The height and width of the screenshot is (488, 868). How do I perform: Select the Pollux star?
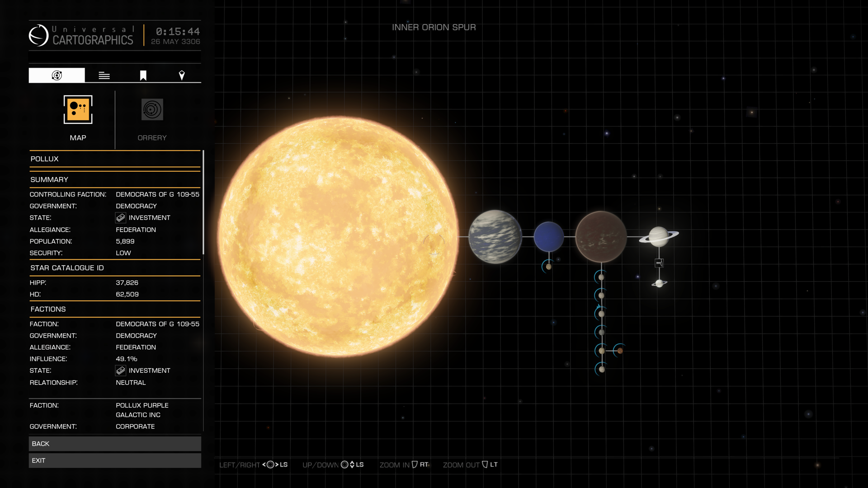[338, 236]
